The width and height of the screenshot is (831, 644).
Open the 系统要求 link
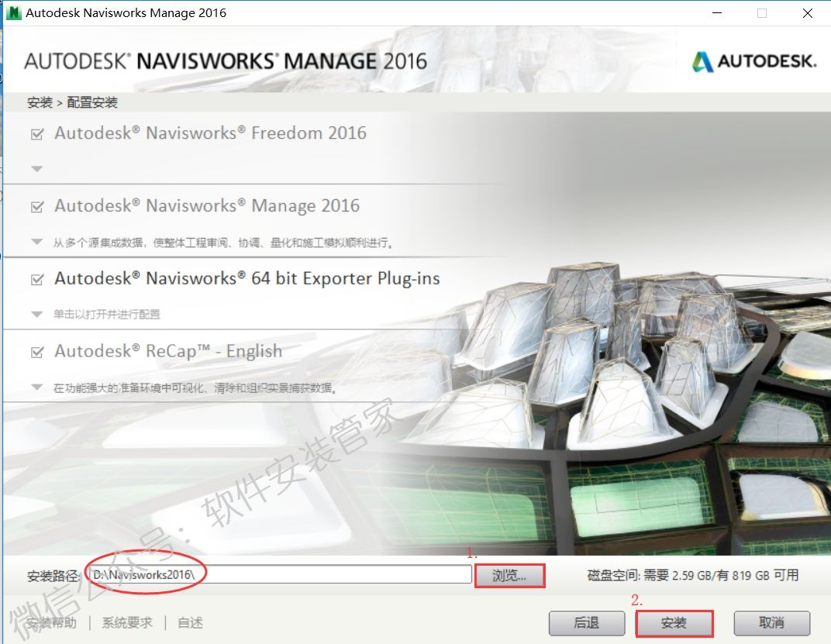pyautogui.click(x=127, y=623)
